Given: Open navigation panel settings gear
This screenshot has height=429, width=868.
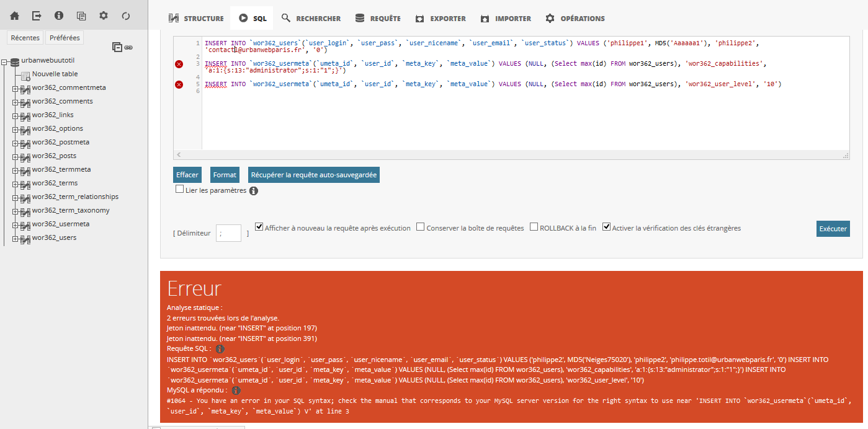Looking at the screenshot, I should click(x=104, y=15).
